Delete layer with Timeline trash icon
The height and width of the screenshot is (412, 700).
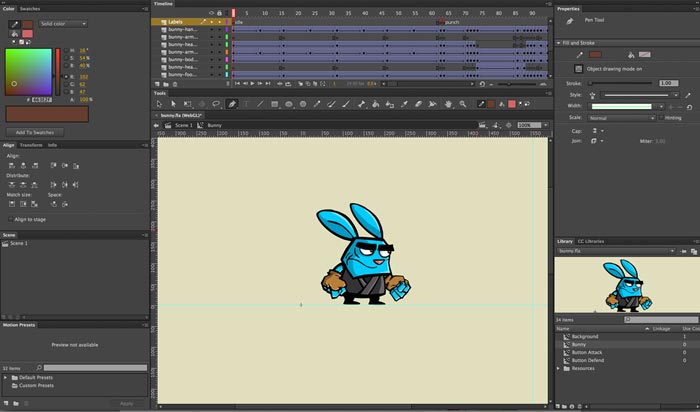tap(175, 84)
